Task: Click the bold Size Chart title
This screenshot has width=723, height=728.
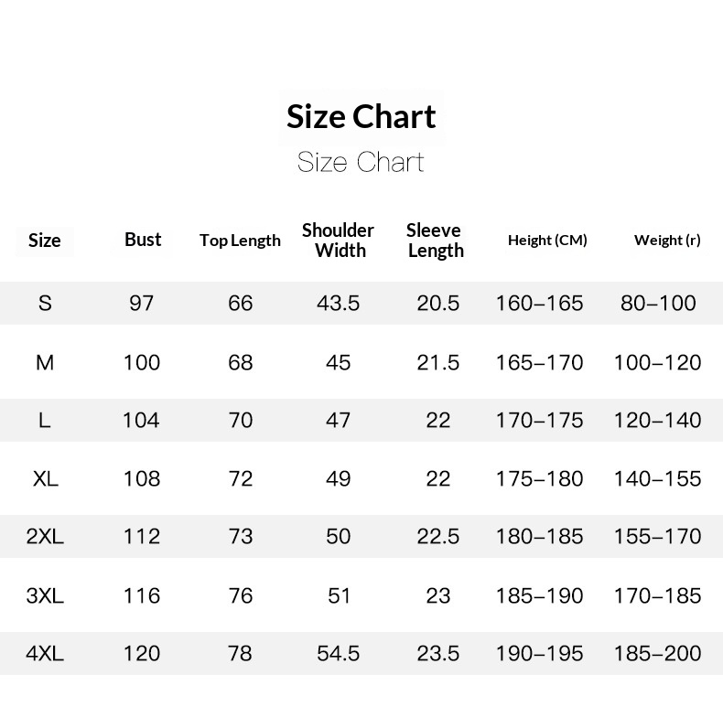Action: point(361,117)
